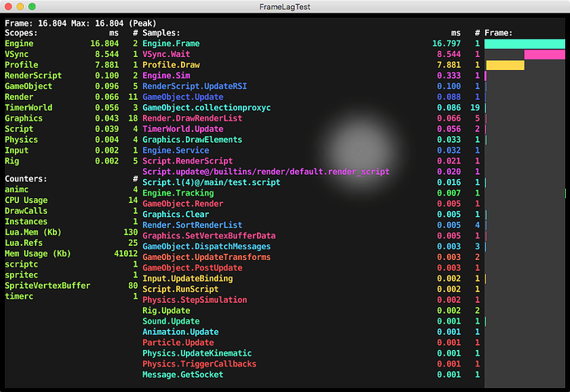Screen dimensions: 570x392
Task: Click the yellow minimize window button
Action: 27,9
